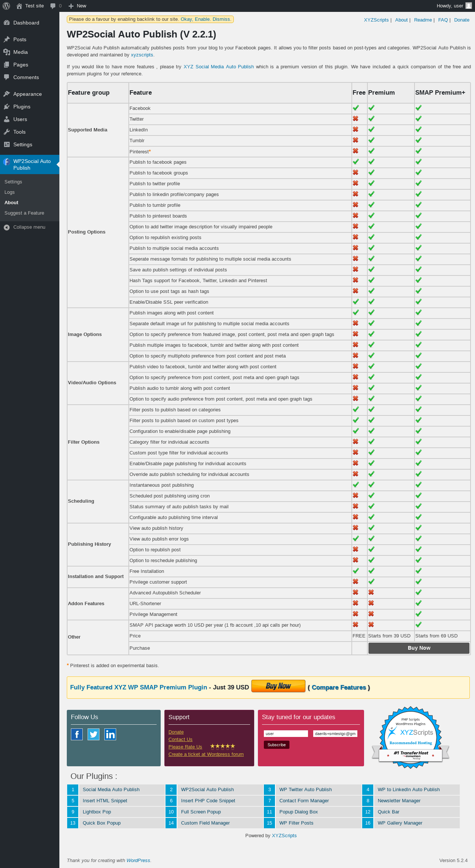Click the Compare Features link

(x=339, y=688)
